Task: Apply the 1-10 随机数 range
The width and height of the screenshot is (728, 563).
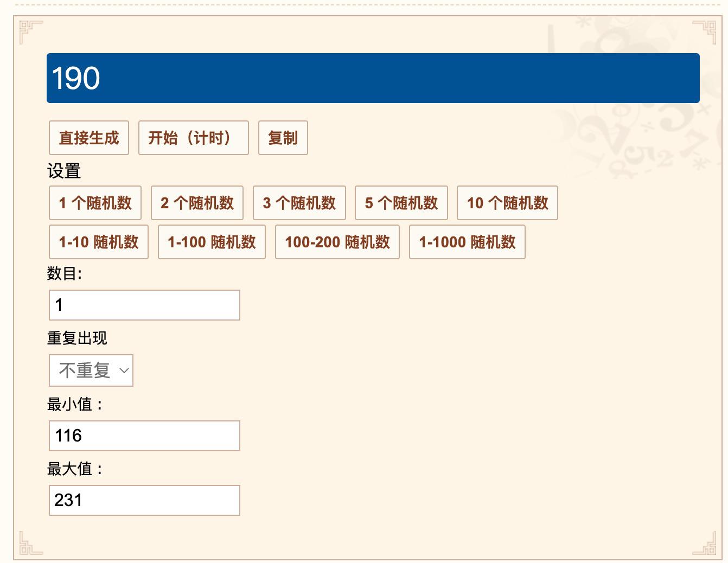Action: [99, 242]
